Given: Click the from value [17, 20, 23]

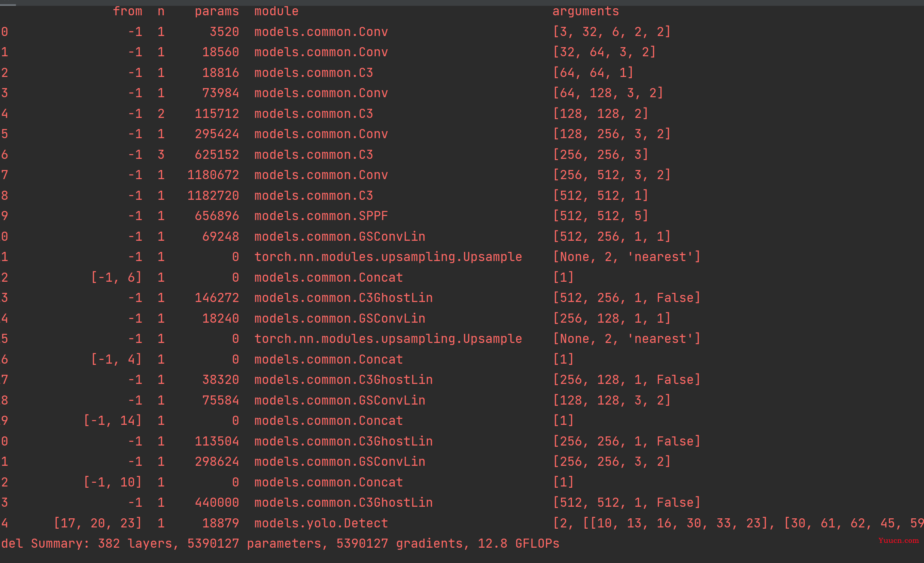Looking at the screenshot, I should (98, 523).
